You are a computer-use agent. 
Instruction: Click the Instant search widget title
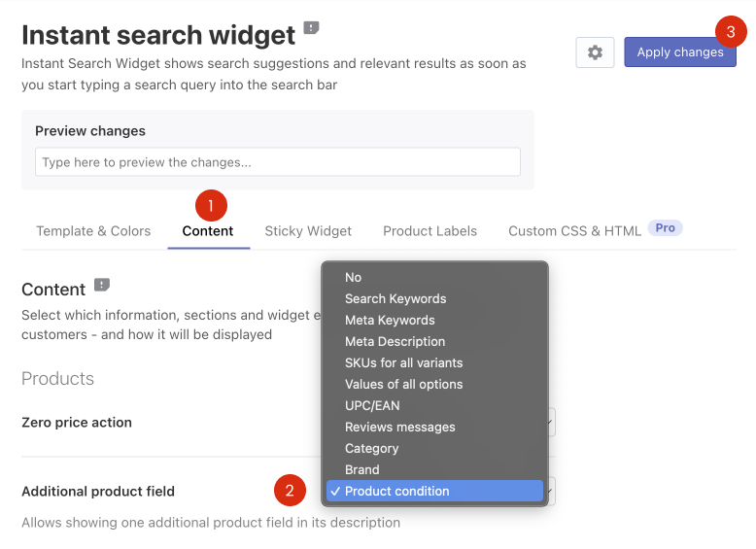tap(158, 35)
